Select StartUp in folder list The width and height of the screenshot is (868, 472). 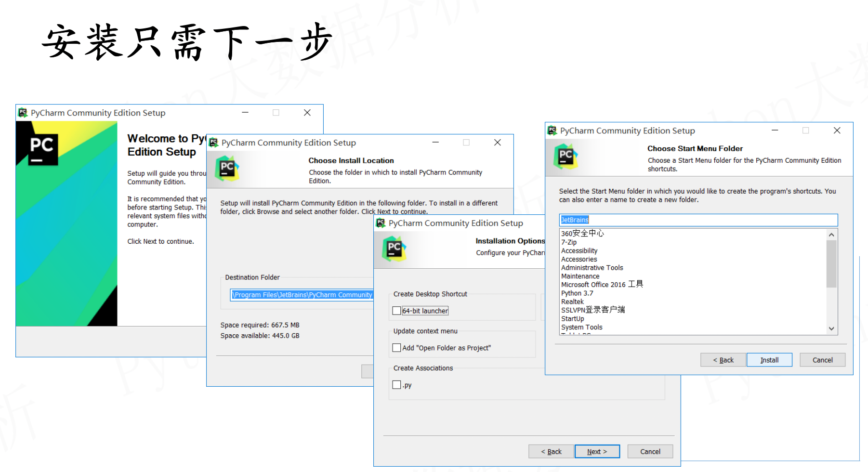pos(573,319)
